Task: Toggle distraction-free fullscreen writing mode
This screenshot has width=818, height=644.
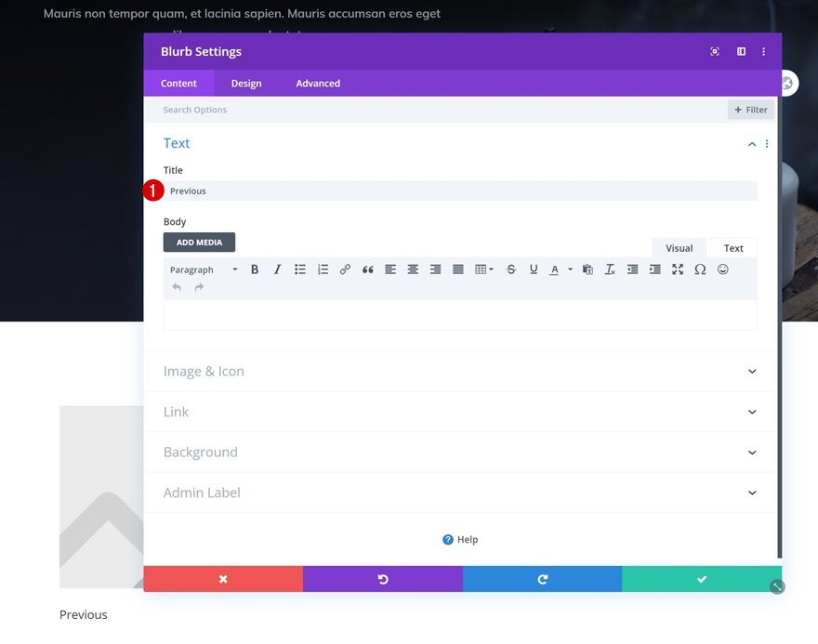Action: tap(678, 269)
